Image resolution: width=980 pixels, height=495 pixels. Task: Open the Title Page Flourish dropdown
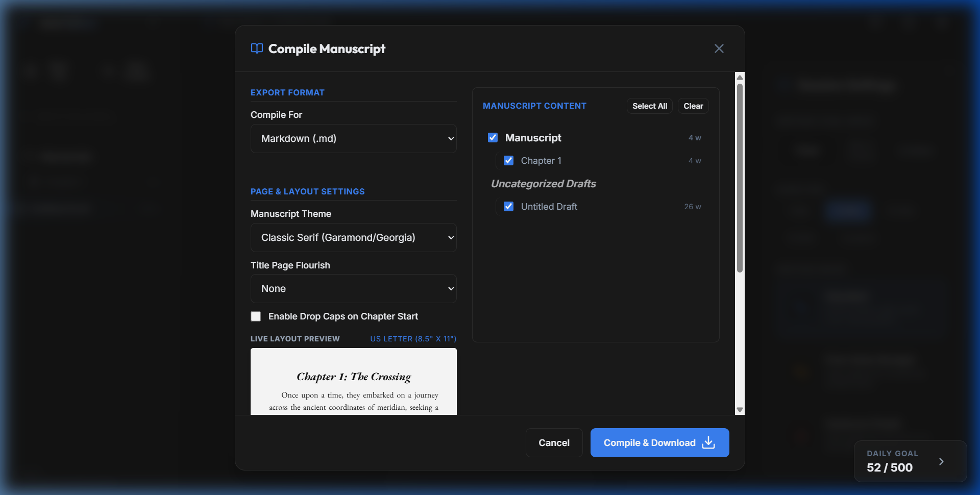[353, 288]
